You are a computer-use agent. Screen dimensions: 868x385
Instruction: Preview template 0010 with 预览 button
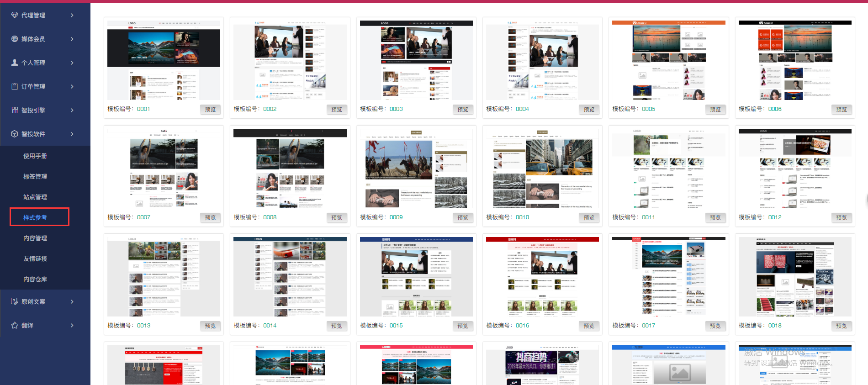589,217
